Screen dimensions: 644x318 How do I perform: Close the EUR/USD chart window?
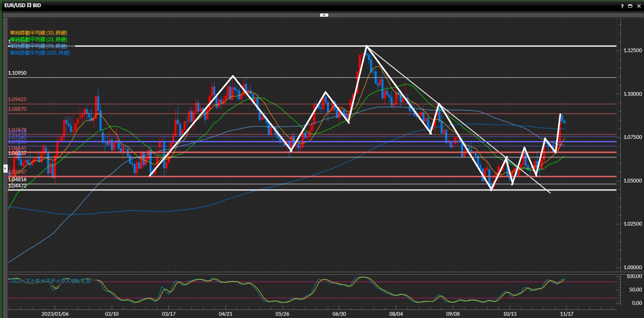(x=639, y=6)
